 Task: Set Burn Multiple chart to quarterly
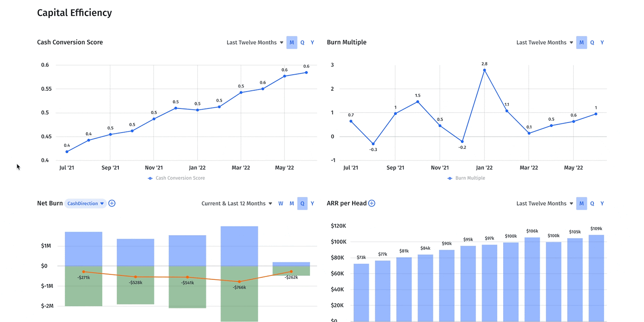point(592,43)
